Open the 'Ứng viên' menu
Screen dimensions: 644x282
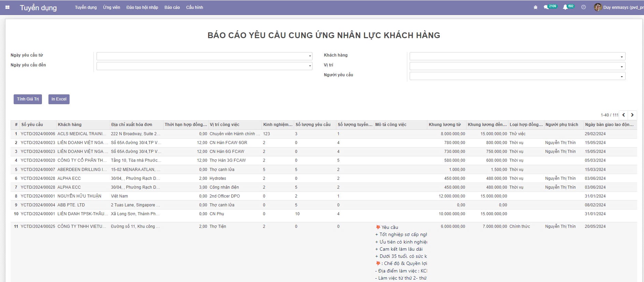[x=112, y=7]
